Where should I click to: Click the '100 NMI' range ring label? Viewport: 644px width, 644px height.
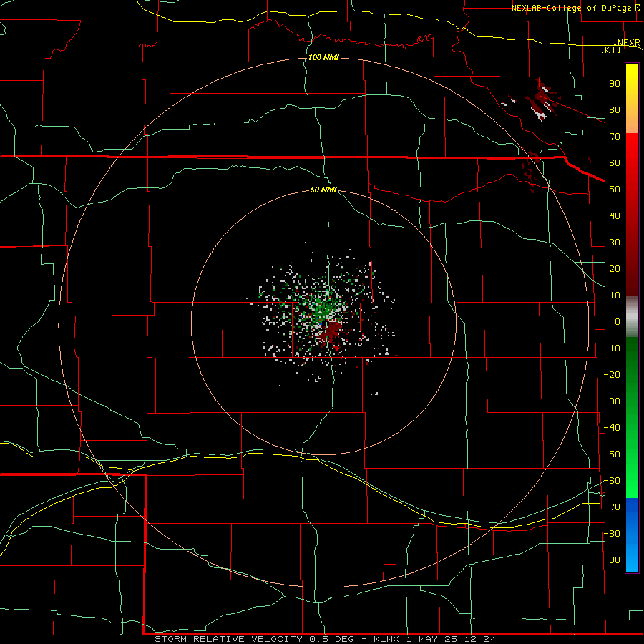[x=323, y=57]
